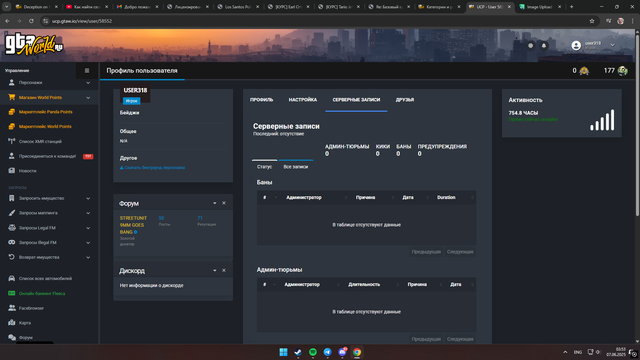Expand Возврат имущества chevron

88,258
